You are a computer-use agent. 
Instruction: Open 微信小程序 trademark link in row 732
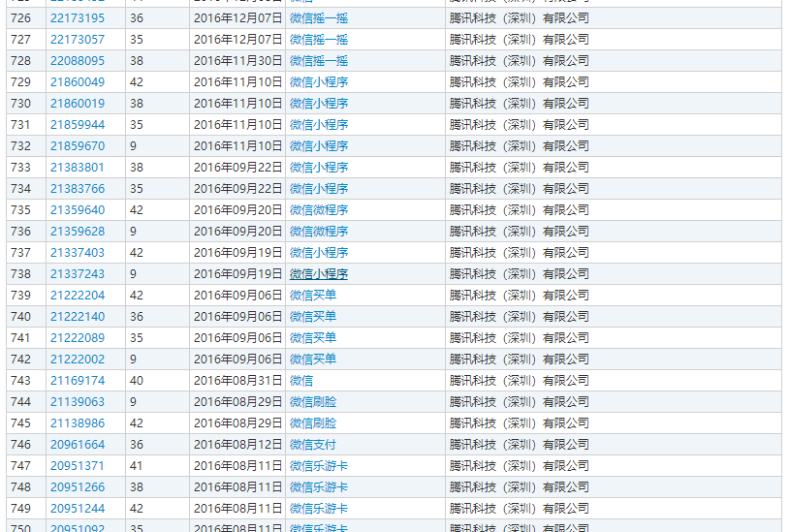click(318, 146)
